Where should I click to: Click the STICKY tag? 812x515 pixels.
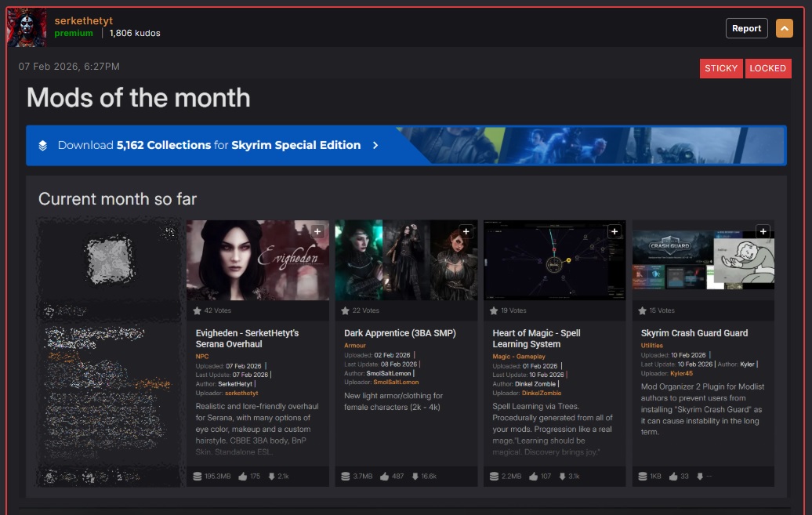pyautogui.click(x=721, y=68)
